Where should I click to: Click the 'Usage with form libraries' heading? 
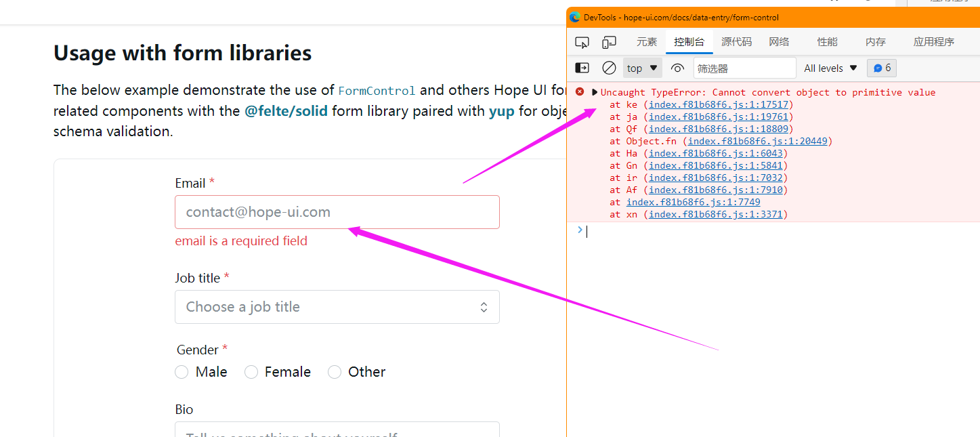point(183,53)
